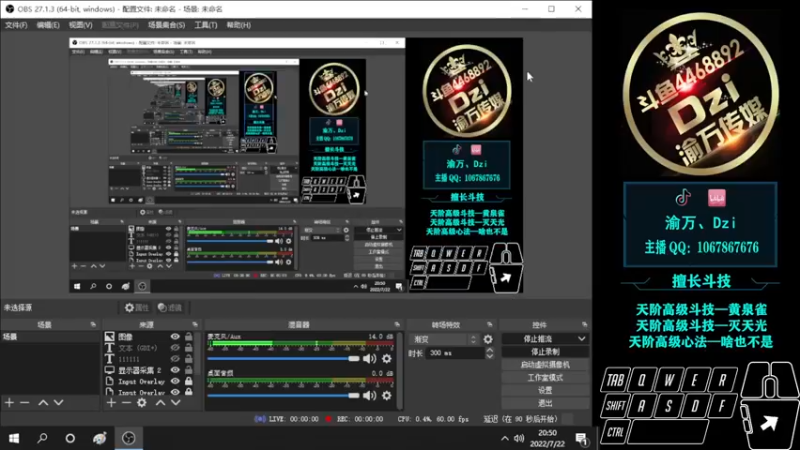Adjust the 麦克风/Aux volume slider

tap(283, 359)
